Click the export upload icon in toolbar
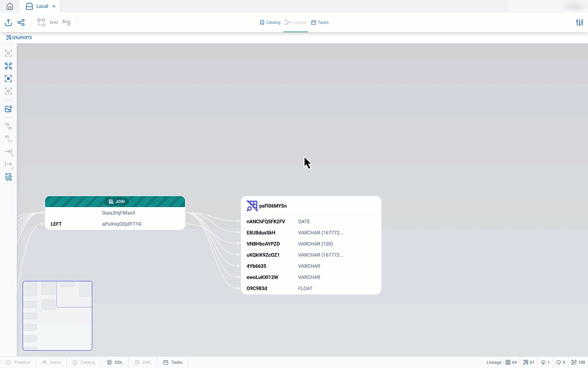This screenshot has height=368, width=588. point(8,23)
